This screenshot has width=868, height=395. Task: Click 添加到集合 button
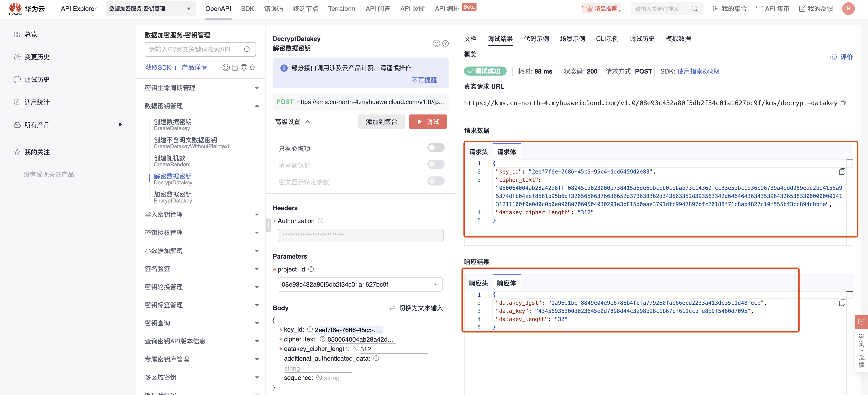(382, 122)
